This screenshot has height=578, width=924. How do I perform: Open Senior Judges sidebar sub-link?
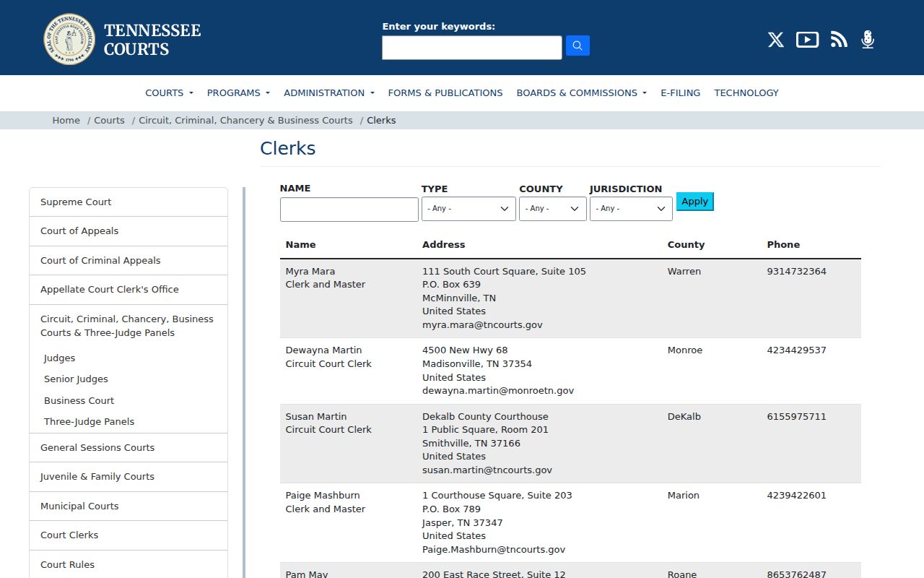tap(76, 379)
